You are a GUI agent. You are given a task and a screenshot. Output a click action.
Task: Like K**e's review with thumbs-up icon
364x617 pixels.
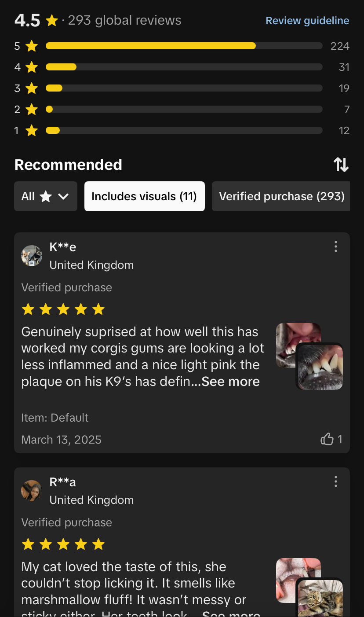point(327,439)
